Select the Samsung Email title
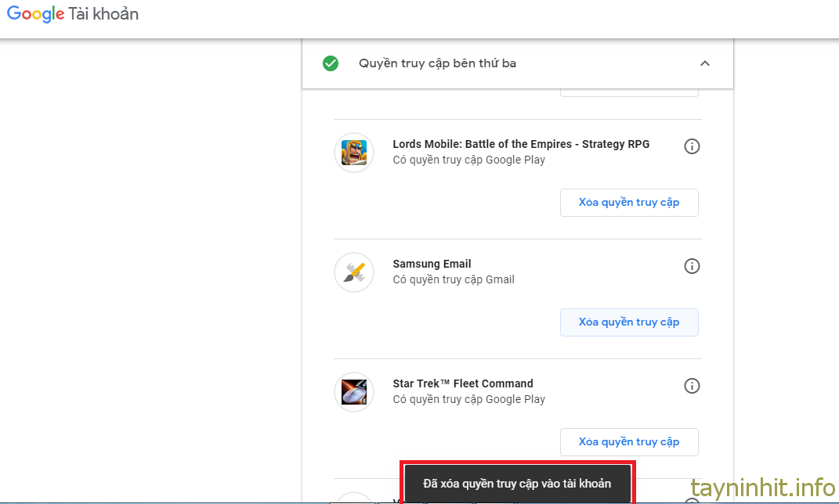839x504 pixels. (x=432, y=264)
